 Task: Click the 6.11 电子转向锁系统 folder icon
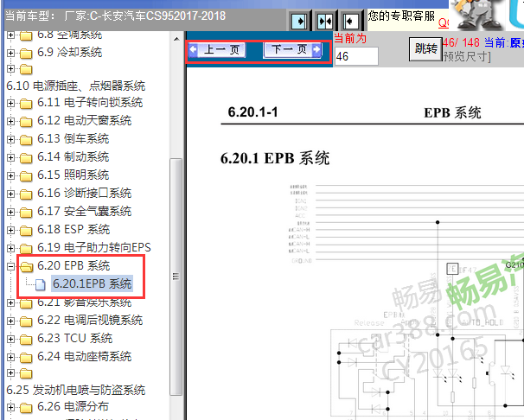click(26, 103)
